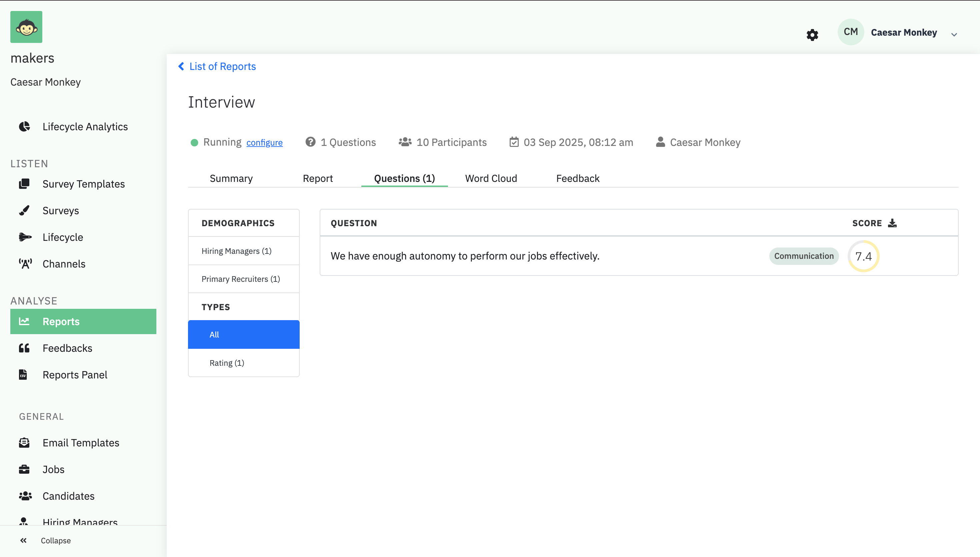Open the Word Cloud tab
Screen dimensions: 980x557
491,178
